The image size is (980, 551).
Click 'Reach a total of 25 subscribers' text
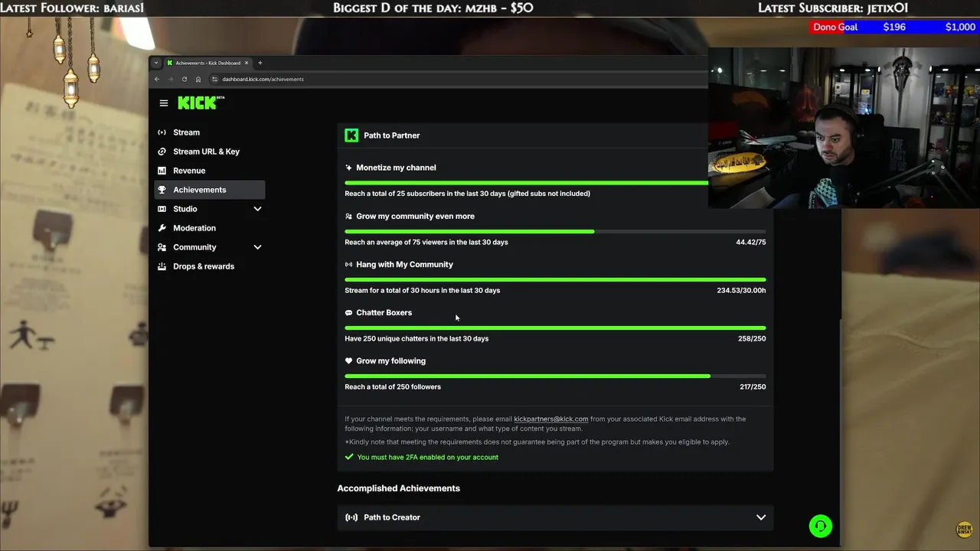(467, 194)
